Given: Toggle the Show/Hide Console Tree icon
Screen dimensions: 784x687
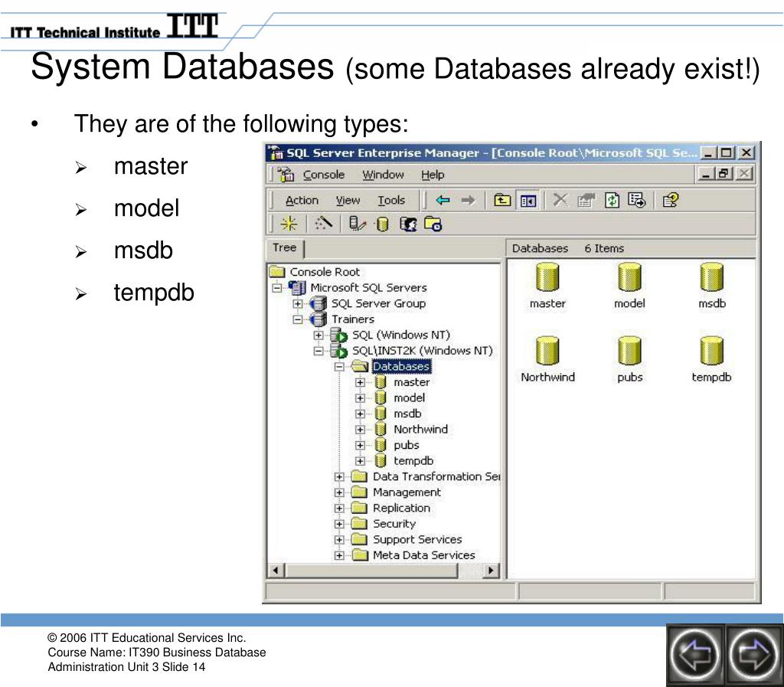Looking at the screenshot, I should point(528,201).
